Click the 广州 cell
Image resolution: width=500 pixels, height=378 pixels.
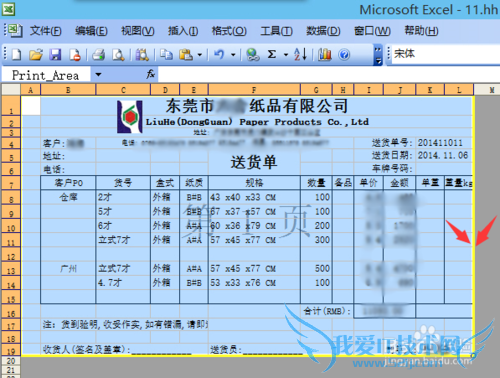pos(68,268)
